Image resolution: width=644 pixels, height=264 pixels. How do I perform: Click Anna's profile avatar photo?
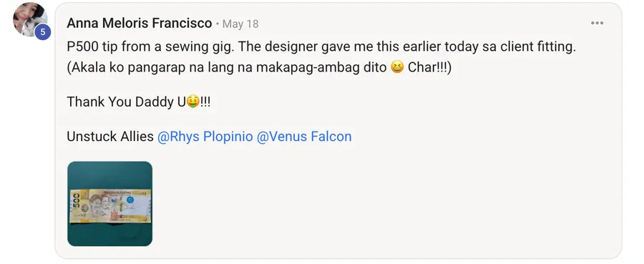(x=29, y=20)
